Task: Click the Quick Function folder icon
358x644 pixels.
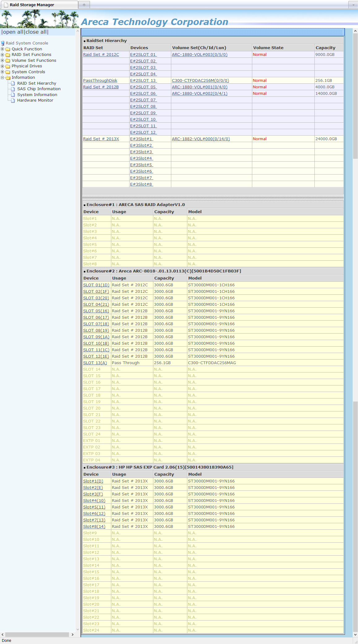Action: [x=8, y=49]
